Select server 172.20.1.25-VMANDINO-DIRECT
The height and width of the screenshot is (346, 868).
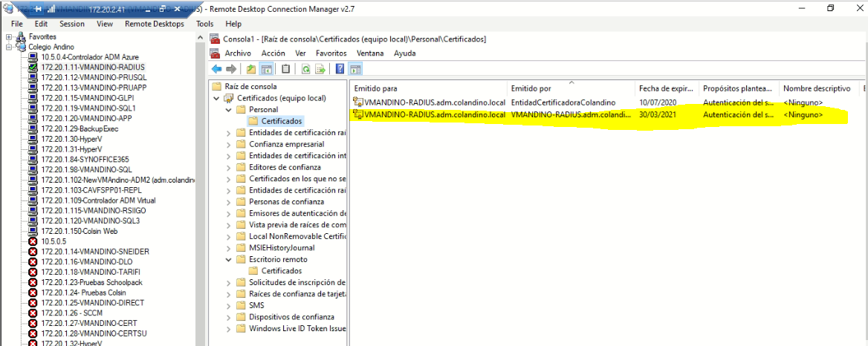tap(92, 303)
